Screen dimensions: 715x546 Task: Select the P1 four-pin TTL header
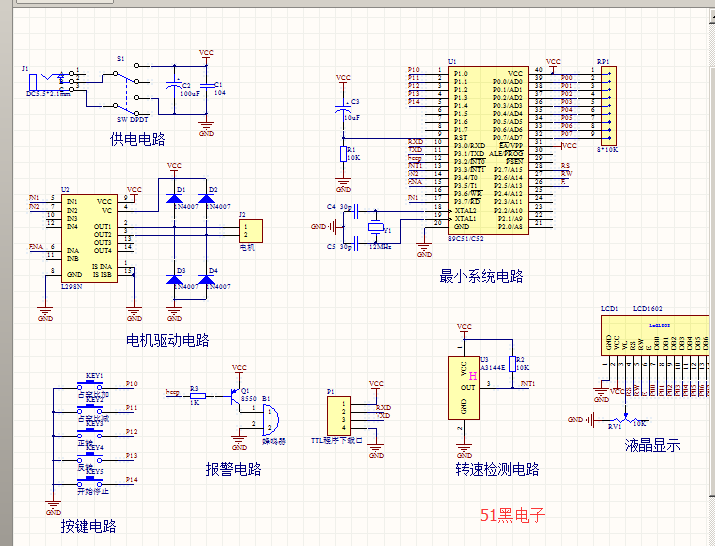339,416
